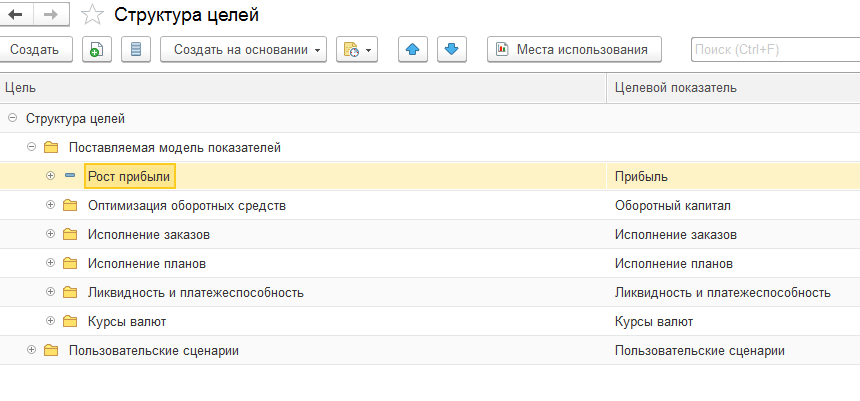Expand the Рост прибыли node
The image size is (860, 401).
tap(50, 176)
